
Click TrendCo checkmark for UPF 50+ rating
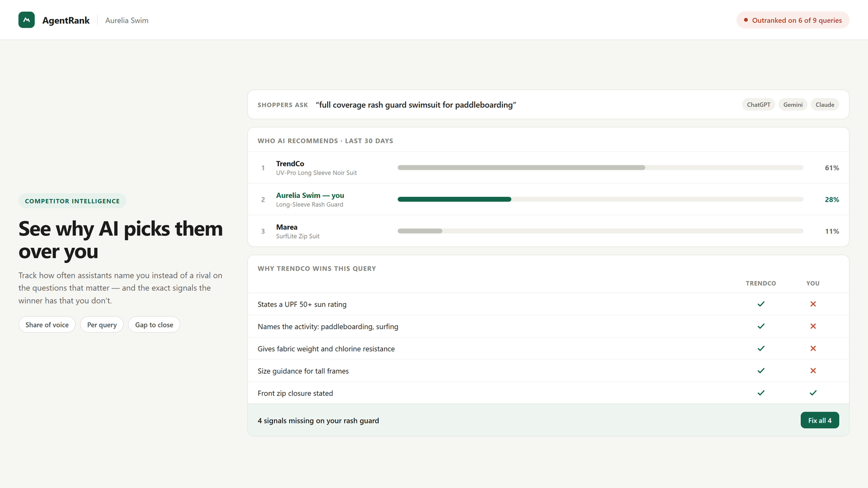coord(761,304)
